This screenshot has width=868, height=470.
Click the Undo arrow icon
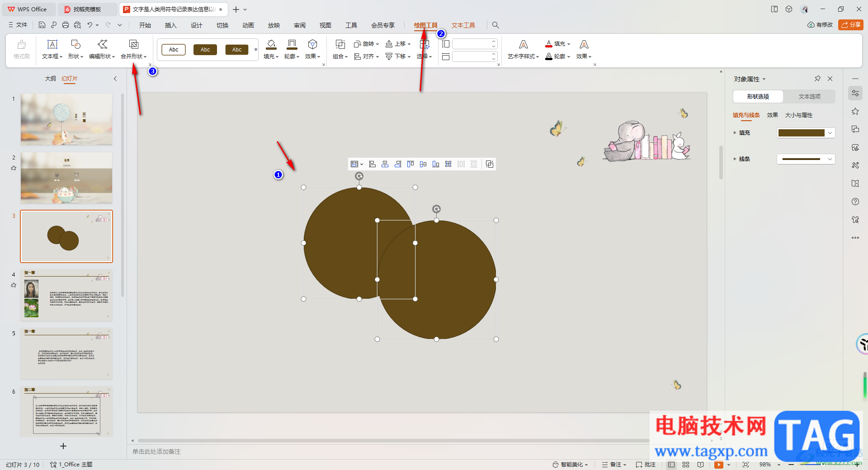(x=90, y=25)
